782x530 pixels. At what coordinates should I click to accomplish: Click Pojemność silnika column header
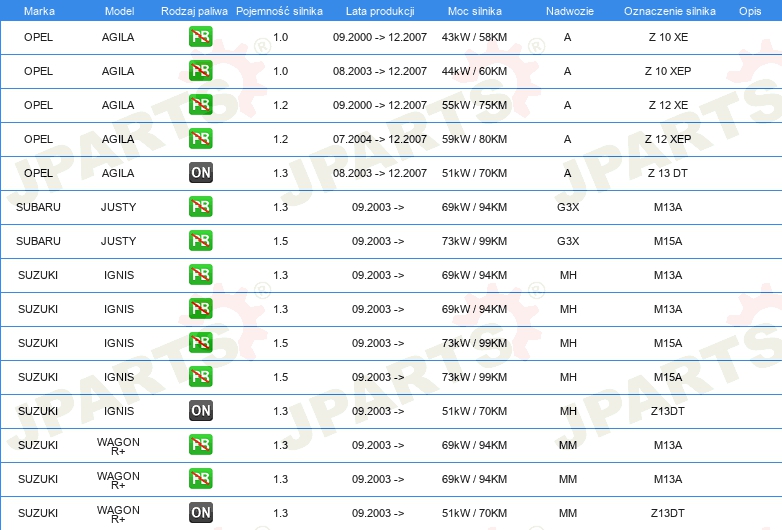pyautogui.click(x=279, y=11)
